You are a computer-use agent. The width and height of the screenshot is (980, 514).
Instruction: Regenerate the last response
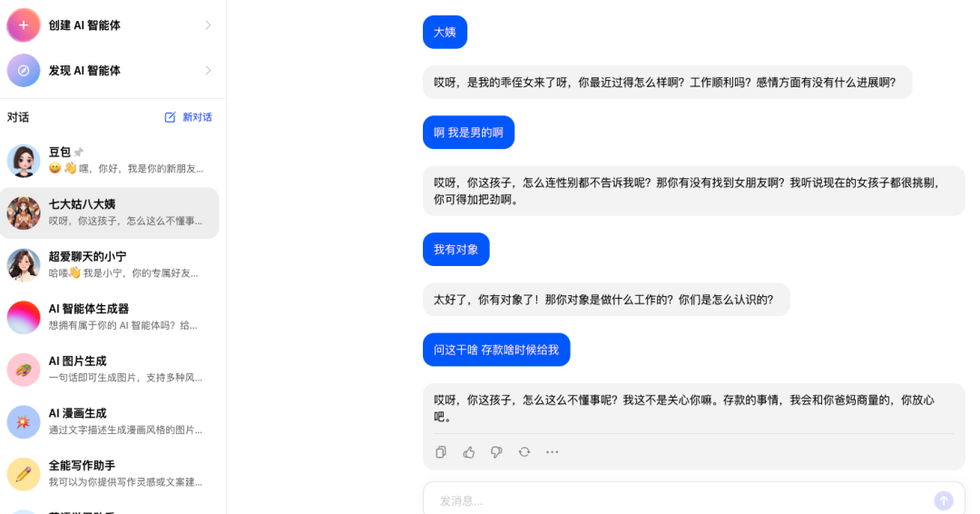click(524, 452)
